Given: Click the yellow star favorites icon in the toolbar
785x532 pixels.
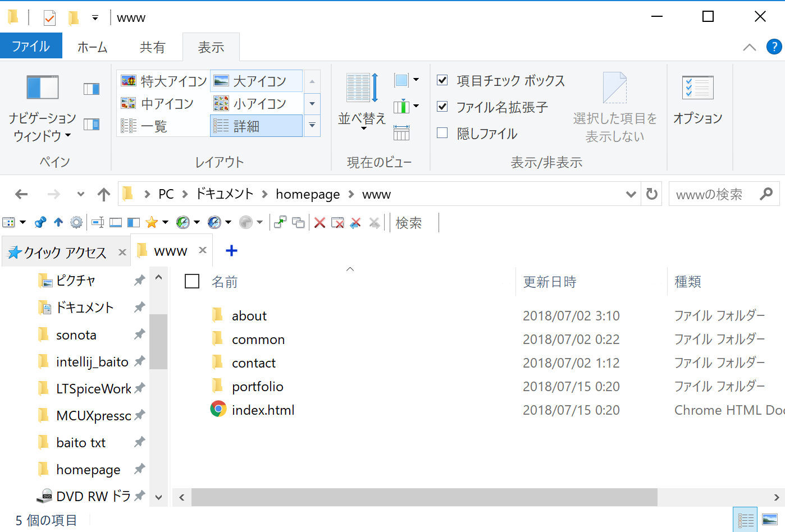Looking at the screenshot, I should [x=152, y=223].
